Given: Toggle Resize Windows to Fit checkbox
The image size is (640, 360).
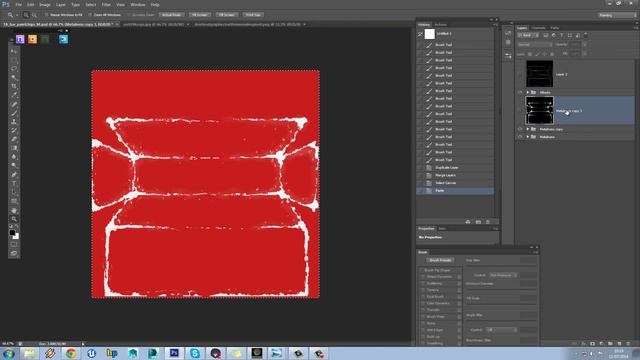Looking at the screenshot, I should pos(46,15).
